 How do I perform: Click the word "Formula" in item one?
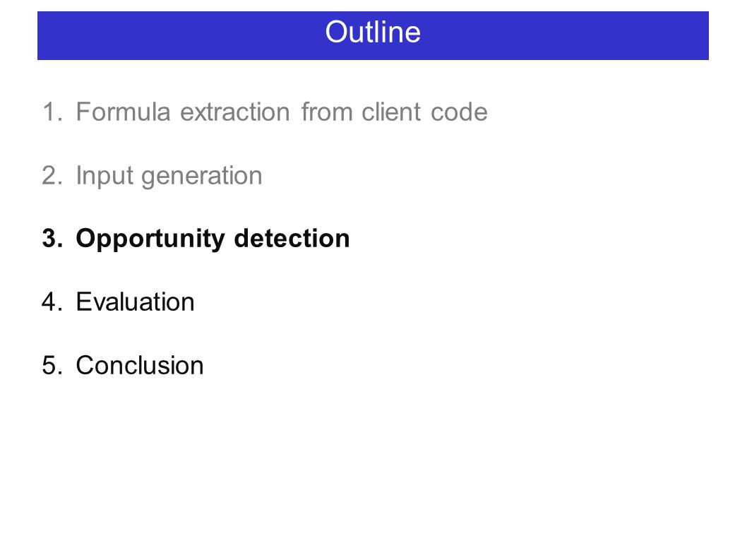(123, 112)
